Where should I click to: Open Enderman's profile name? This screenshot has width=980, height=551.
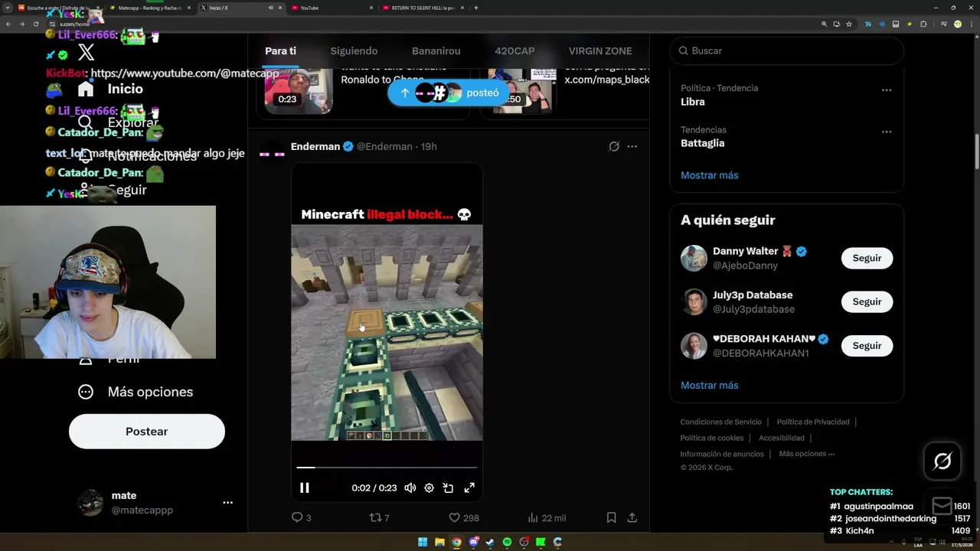315,146
